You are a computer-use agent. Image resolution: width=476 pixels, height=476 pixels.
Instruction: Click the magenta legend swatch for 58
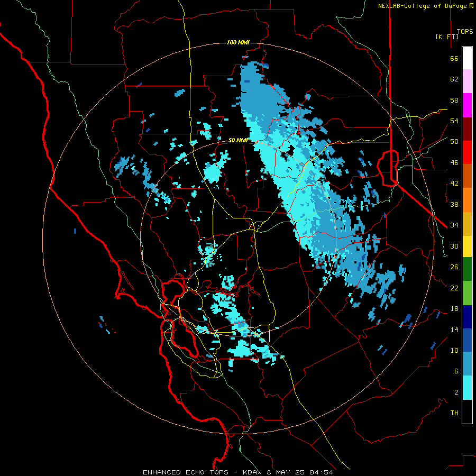pyautogui.click(x=467, y=105)
